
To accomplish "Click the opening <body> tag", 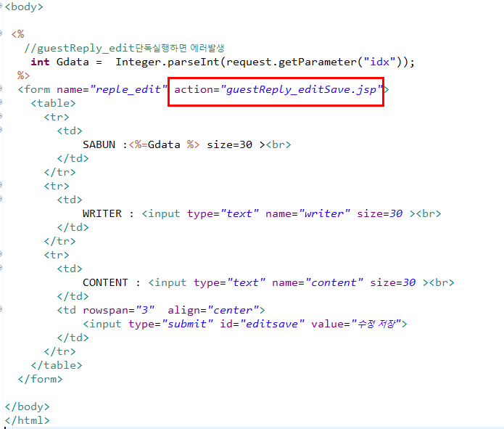I will click(x=24, y=7).
